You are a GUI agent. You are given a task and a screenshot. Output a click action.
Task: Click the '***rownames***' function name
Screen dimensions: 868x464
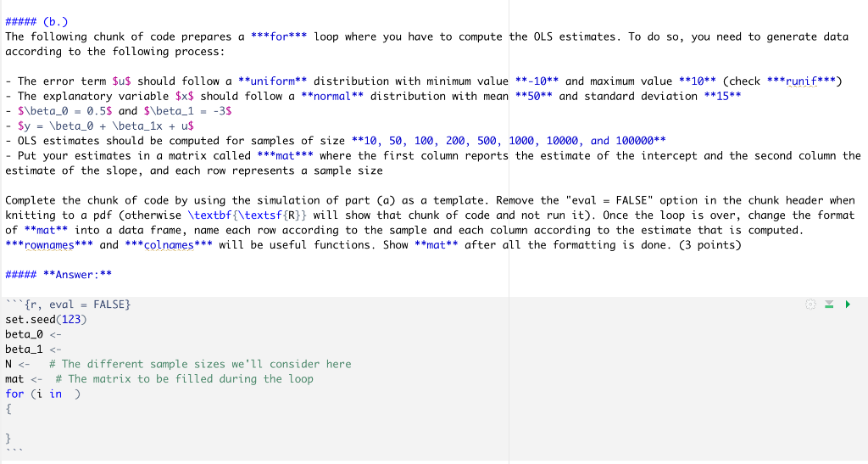tap(48, 245)
